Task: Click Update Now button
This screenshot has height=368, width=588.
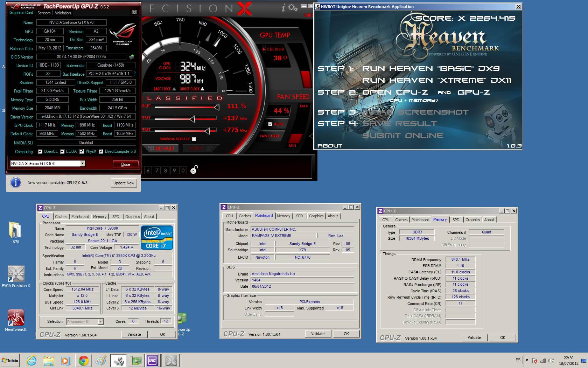Action: [x=124, y=183]
